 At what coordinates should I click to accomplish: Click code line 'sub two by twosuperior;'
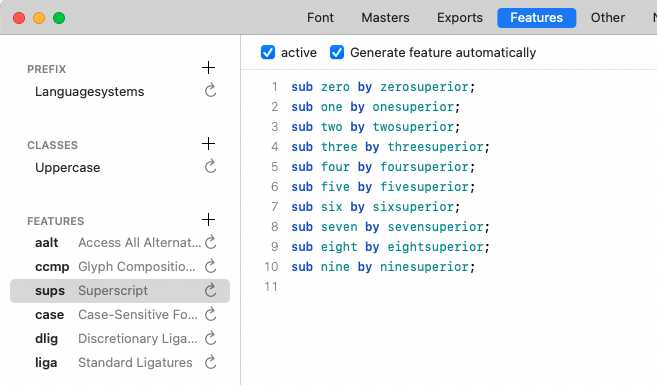[x=376, y=127]
